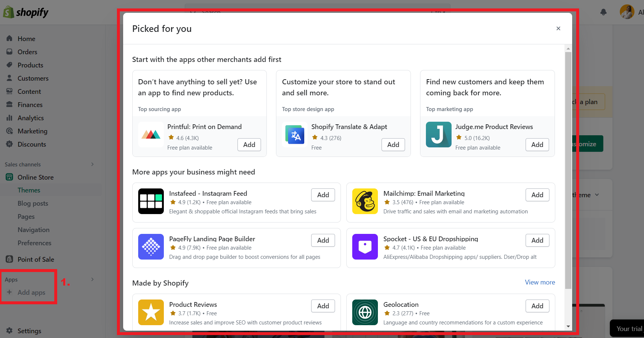
Task: Click the Instafeed app icon
Action: [x=151, y=201]
